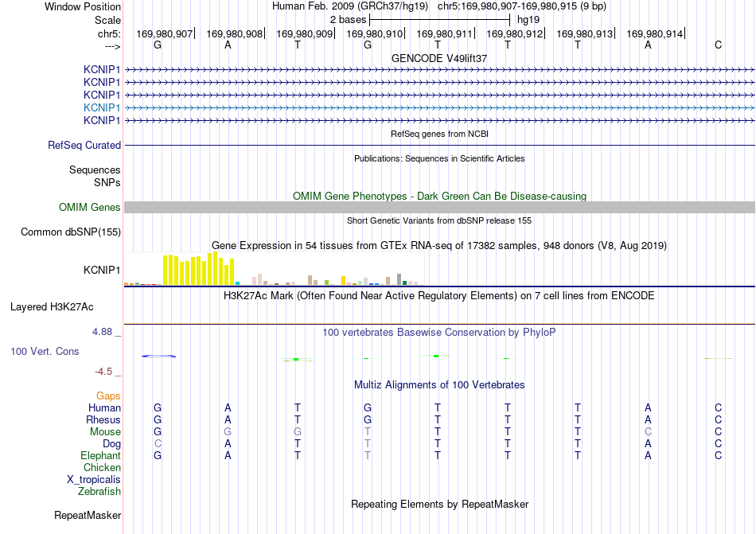Click the GENCODE V49lift37 track title
Screen dimensions: 756x534
[439, 58]
